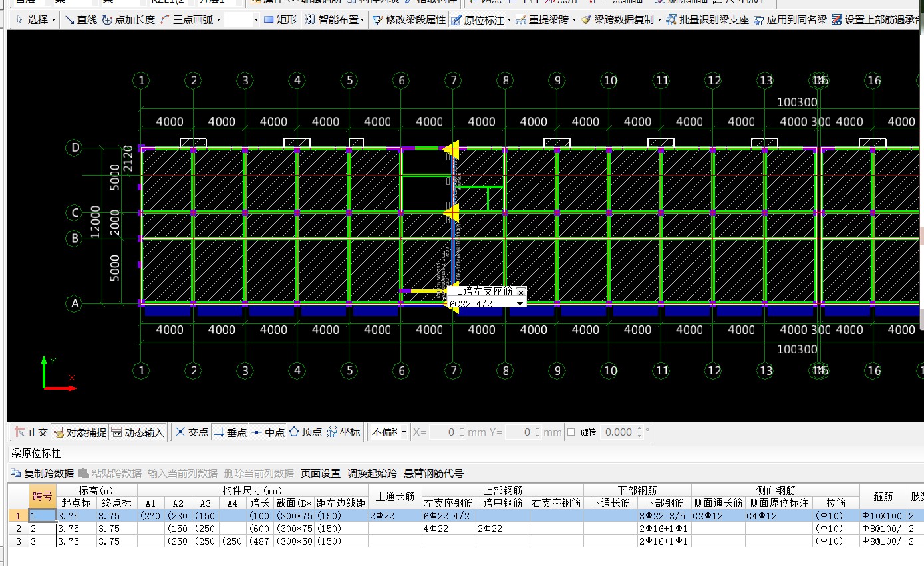Check the 旋转 rotate checkbox
This screenshot has width=924, height=566.
tap(571, 432)
